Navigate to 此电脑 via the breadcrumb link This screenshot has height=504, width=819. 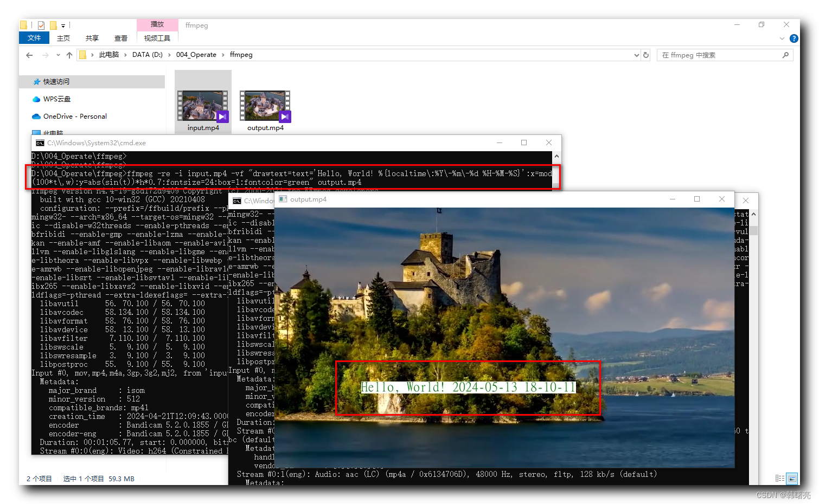pyautogui.click(x=110, y=55)
